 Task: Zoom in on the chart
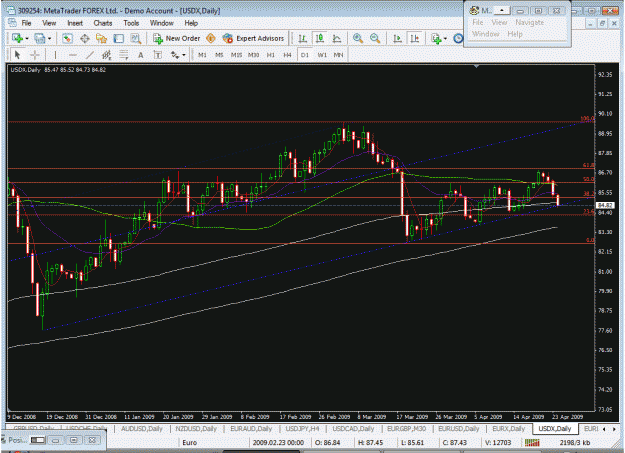[358, 39]
